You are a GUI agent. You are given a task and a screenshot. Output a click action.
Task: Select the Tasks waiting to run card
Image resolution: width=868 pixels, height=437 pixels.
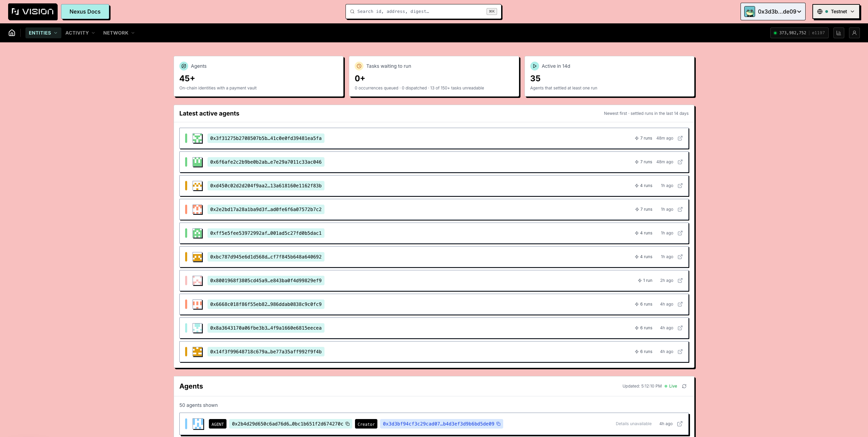[x=434, y=77]
